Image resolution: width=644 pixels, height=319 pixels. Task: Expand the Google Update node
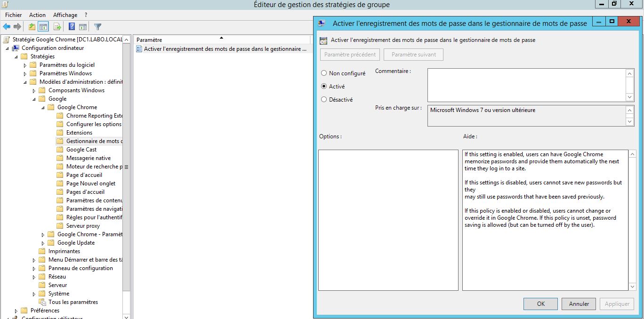43,243
